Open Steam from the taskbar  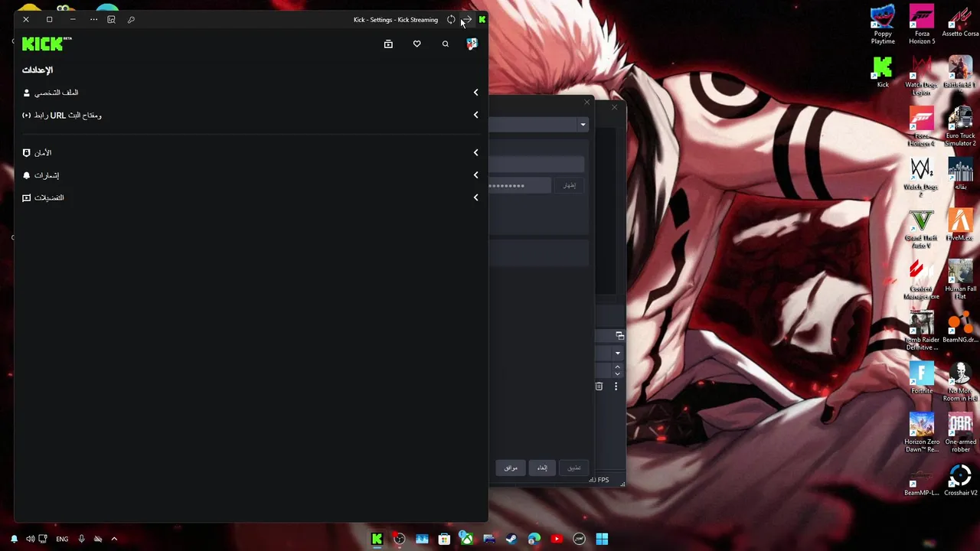(511, 539)
